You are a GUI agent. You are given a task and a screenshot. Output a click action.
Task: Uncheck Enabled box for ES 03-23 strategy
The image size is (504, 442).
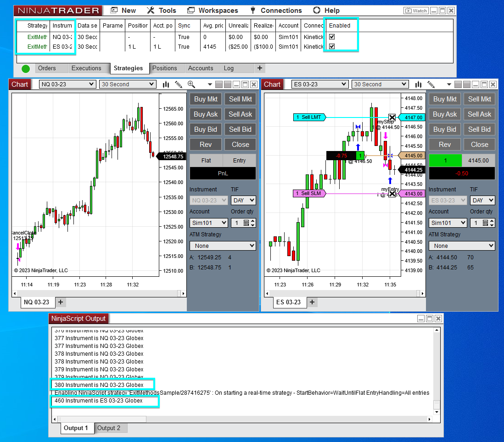pyautogui.click(x=332, y=46)
